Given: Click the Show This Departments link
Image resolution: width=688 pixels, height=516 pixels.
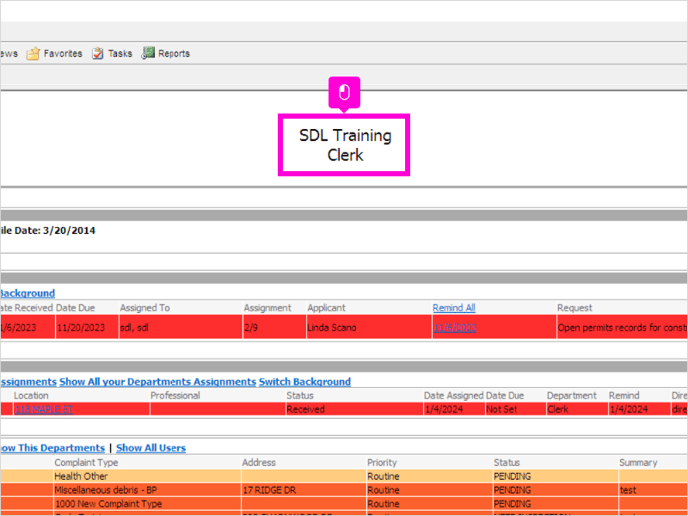Looking at the screenshot, I should coord(52,448).
